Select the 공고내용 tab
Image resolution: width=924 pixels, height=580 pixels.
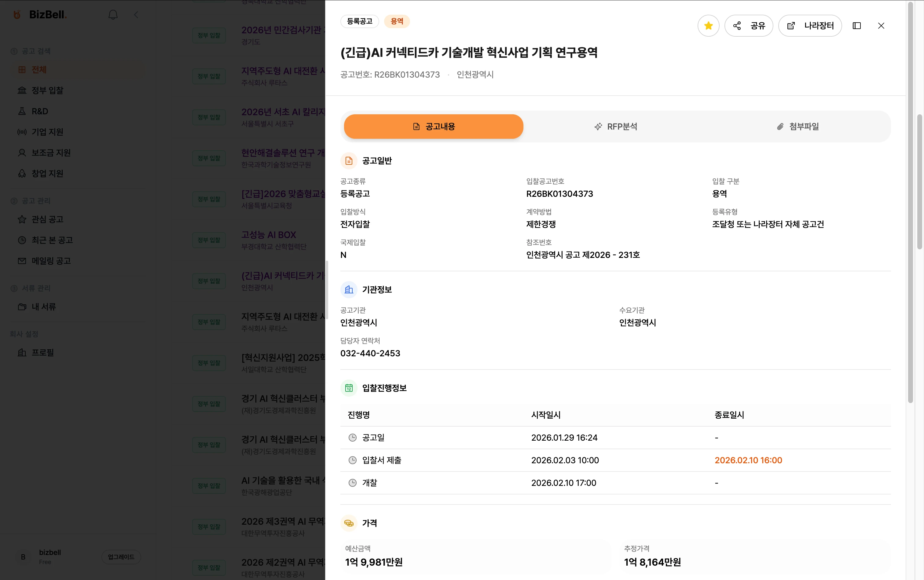(433, 127)
